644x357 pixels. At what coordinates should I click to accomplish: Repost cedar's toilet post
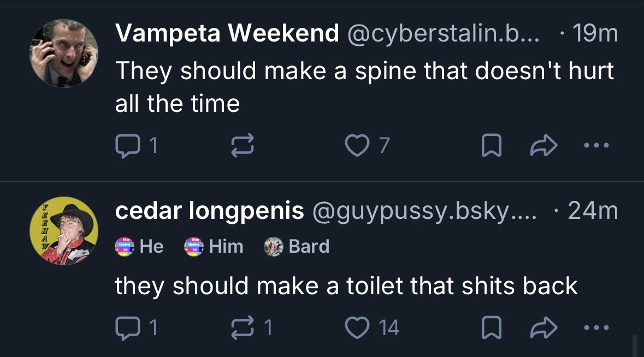(241, 328)
